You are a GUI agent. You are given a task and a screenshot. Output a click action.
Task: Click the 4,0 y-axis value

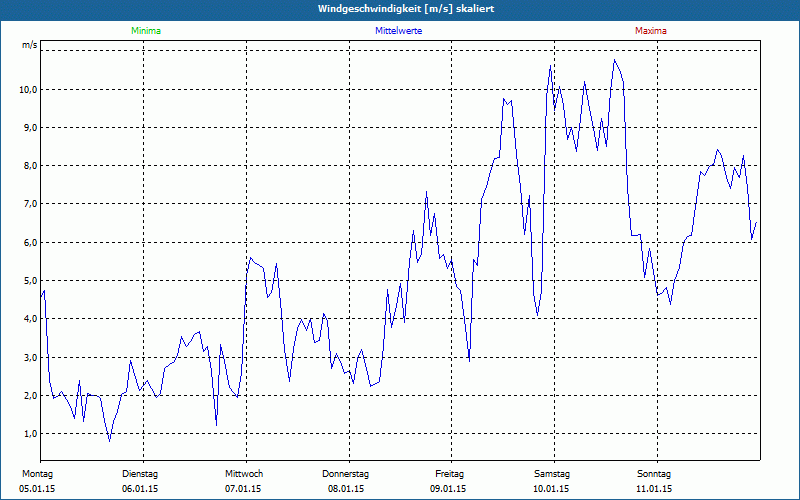pyautogui.click(x=30, y=319)
